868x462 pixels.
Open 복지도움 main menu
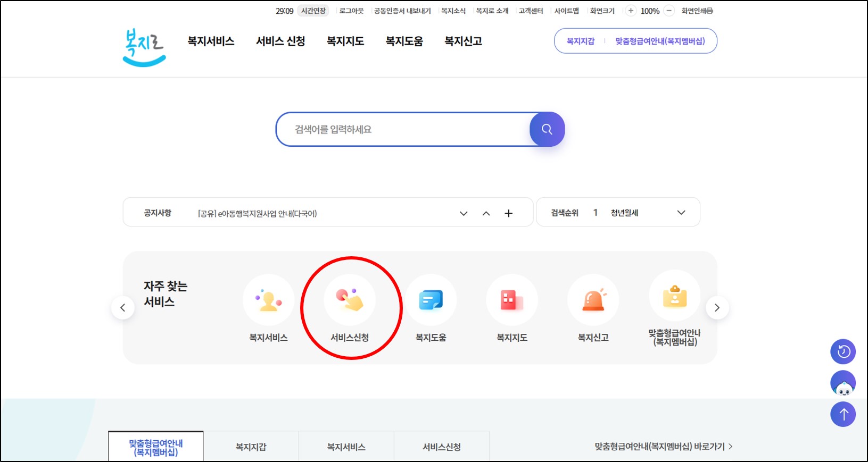[x=404, y=41]
